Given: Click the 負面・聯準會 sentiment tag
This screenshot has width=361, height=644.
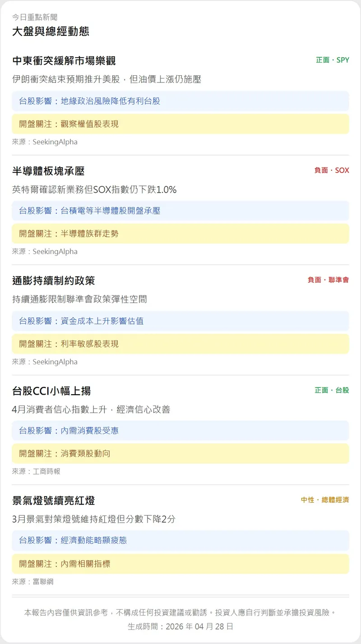Looking at the screenshot, I should 328,280.
